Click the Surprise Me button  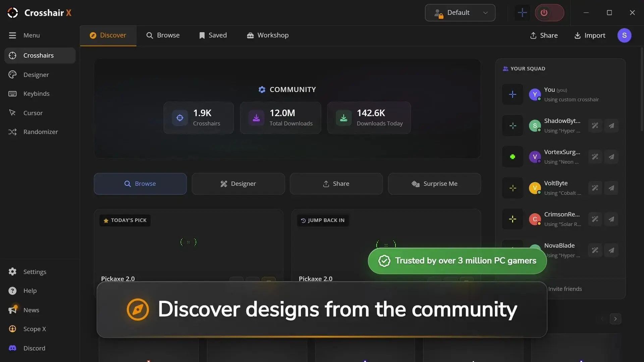coord(434,184)
